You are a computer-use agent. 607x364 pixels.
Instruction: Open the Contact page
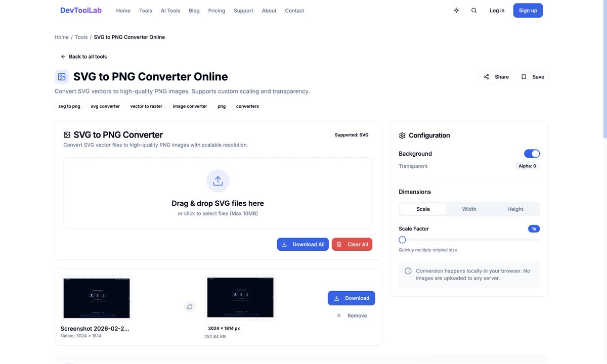294,11
